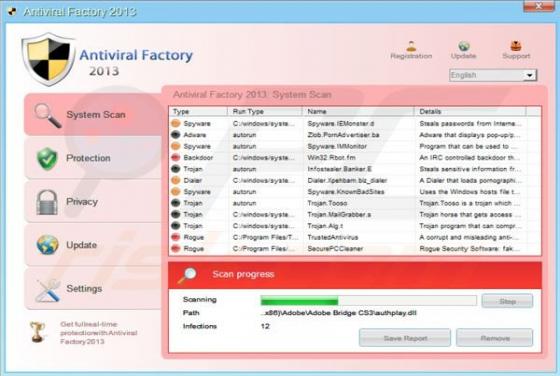The width and height of the screenshot is (560, 376).
Task: Click the title bar app icon
Action: [12, 12]
